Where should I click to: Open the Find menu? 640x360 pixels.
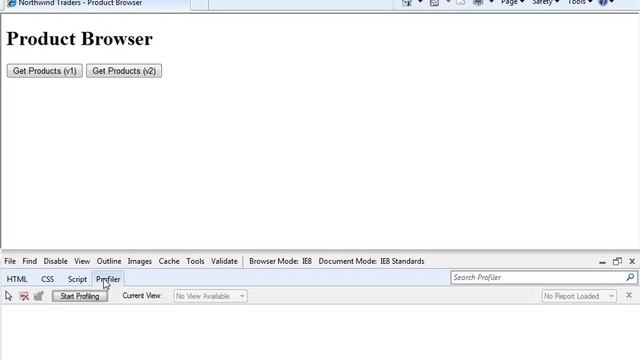[x=29, y=261]
